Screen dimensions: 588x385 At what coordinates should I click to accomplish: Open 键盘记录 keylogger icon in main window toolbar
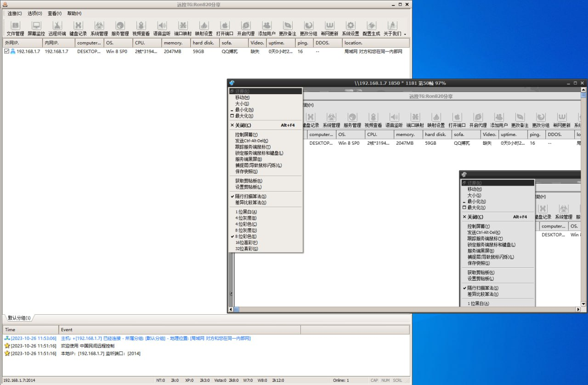tap(78, 28)
